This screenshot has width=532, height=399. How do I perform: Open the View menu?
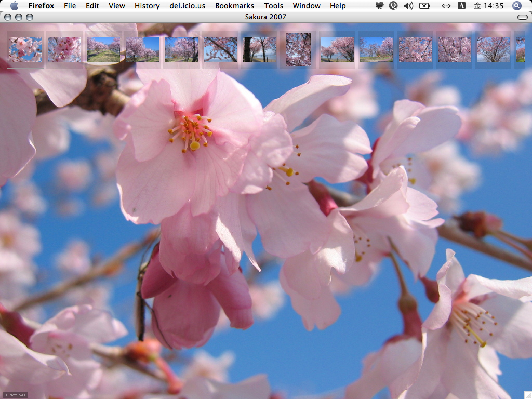click(117, 6)
